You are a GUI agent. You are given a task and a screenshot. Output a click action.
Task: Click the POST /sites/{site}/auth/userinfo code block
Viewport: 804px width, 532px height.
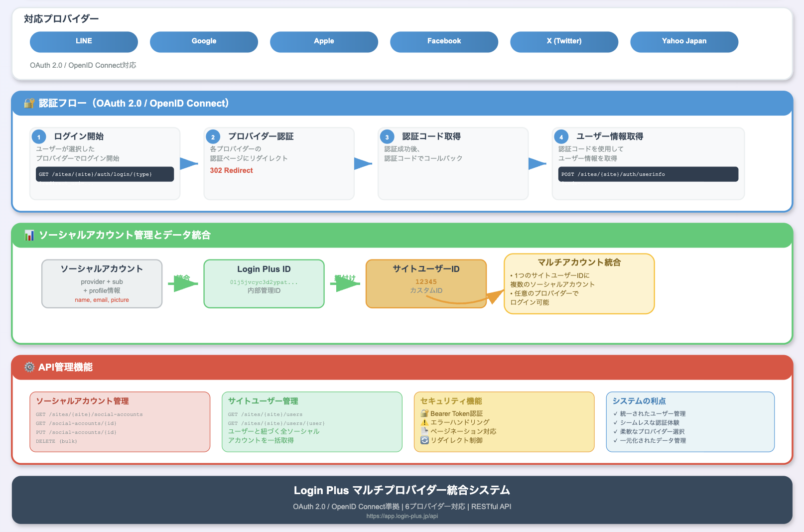(x=648, y=174)
